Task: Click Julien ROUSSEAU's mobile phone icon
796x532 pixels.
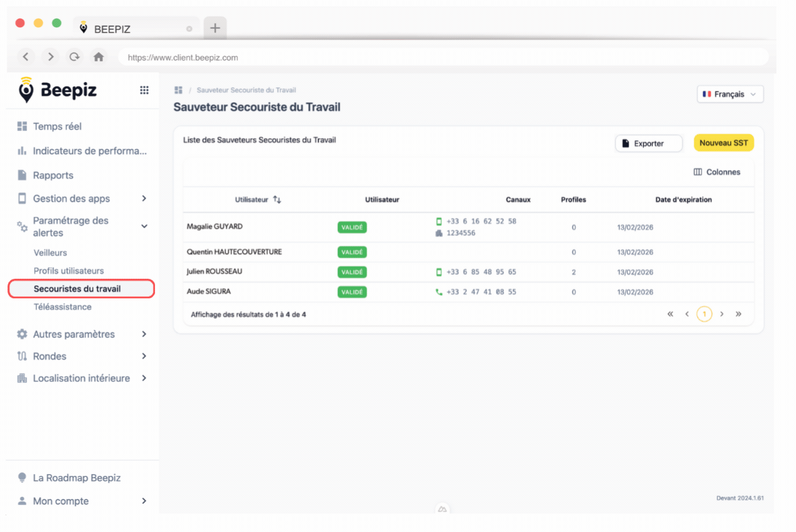Action: [x=438, y=272]
